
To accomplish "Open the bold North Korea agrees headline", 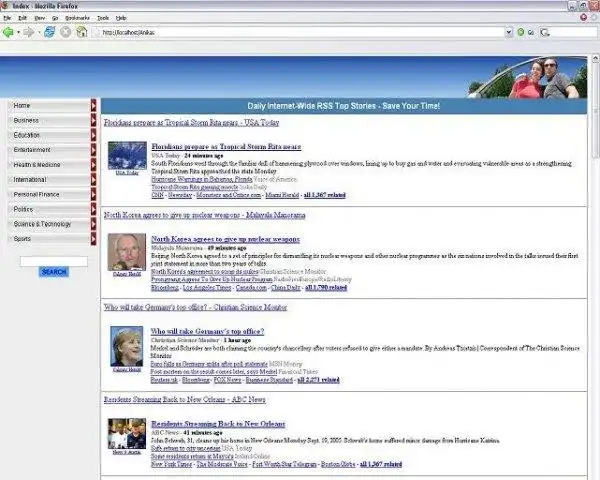I will 225,239.
